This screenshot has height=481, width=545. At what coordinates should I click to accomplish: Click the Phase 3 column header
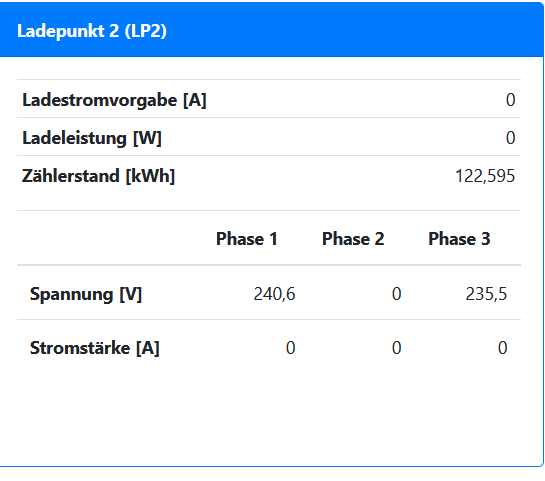(459, 239)
